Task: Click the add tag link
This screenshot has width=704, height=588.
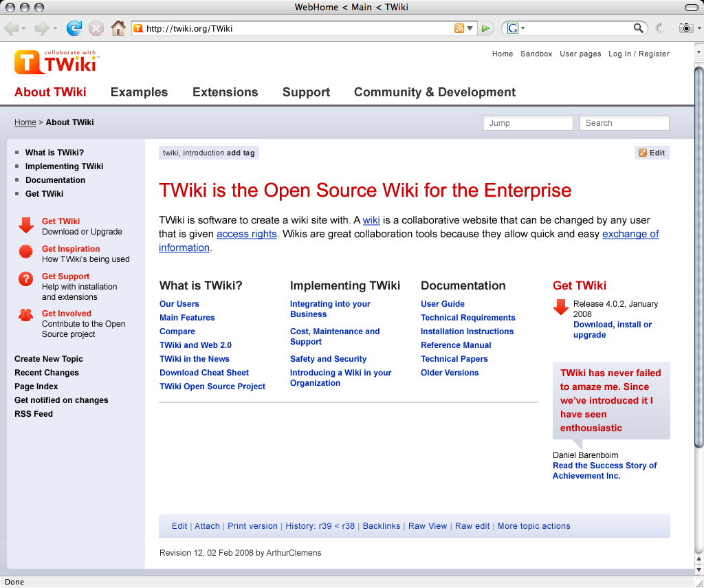Action: (x=241, y=153)
